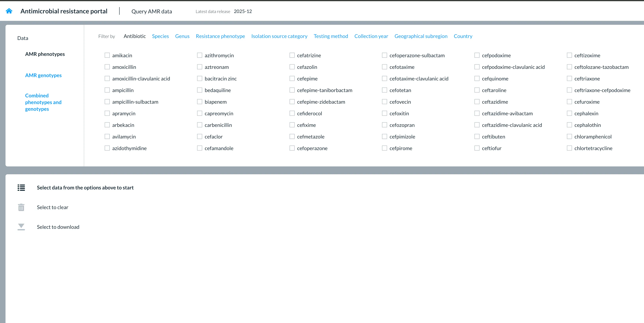Click Query AMR data heading

tap(151, 11)
